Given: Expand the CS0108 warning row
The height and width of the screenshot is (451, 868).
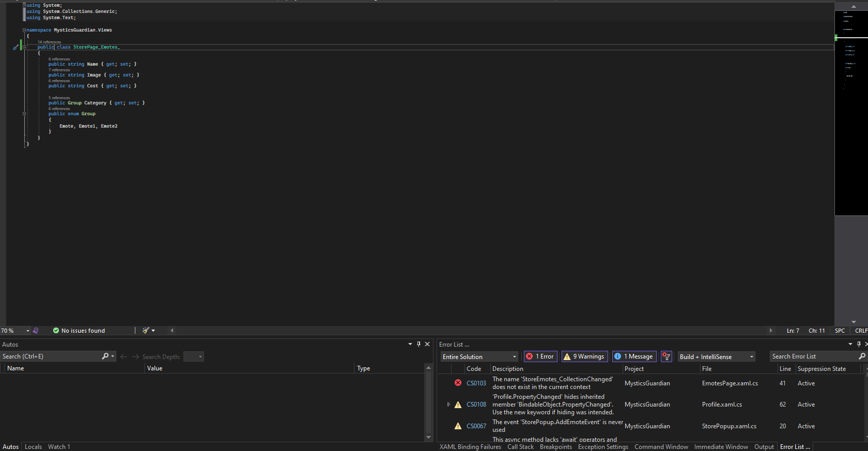Looking at the screenshot, I should [x=448, y=405].
